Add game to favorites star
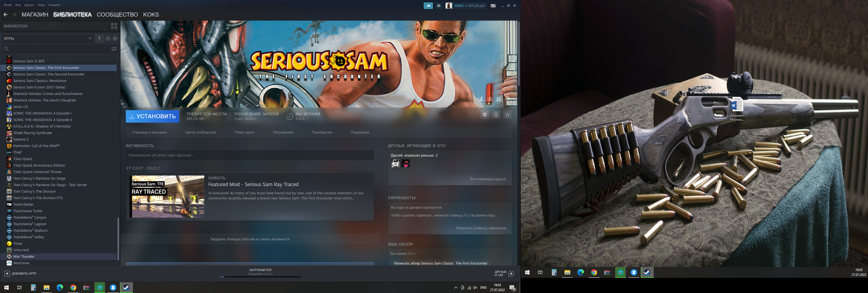868x293 pixels. point(508,115)
